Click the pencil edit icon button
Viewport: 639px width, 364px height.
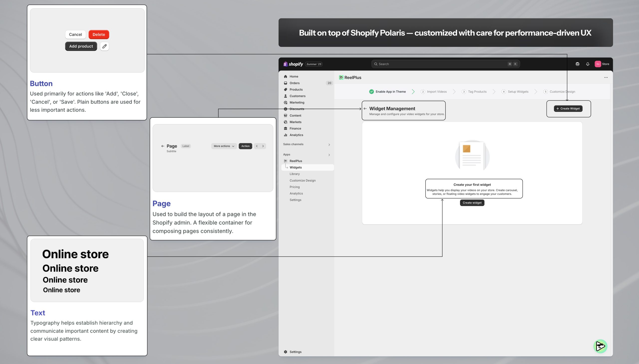(104, 46)
